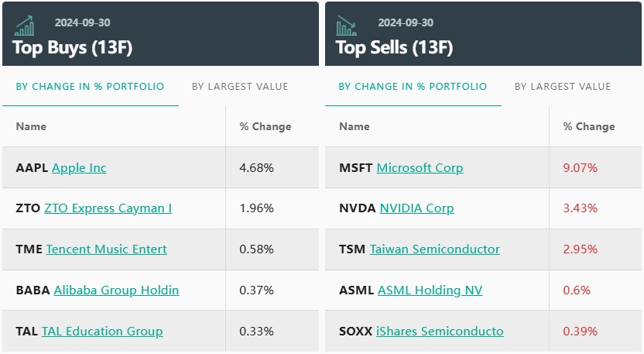The width and height of the screenshot is (644, 354).
Task: Open the Microsoft Corp link
Action: [x=420, y=168]
